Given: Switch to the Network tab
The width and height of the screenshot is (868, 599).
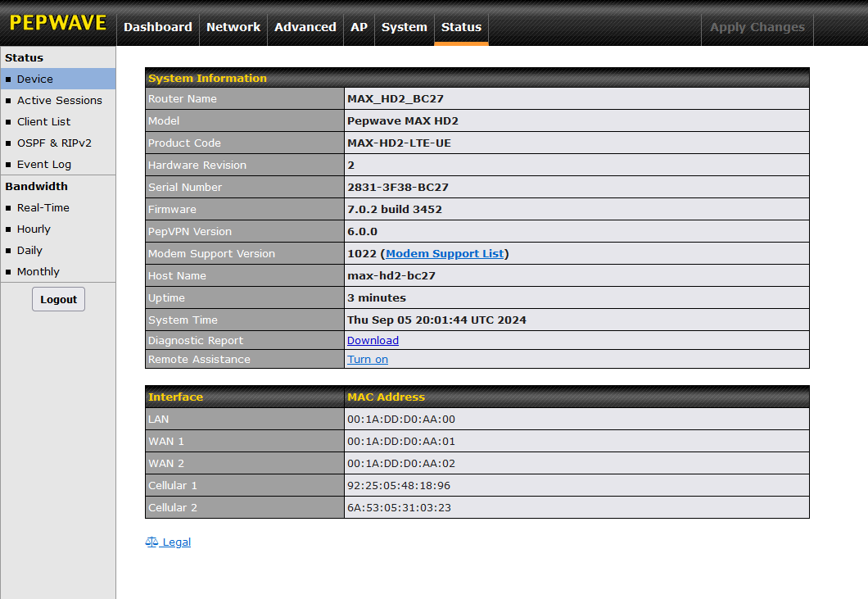Looking at the screenshot, I should click(233, 26).
